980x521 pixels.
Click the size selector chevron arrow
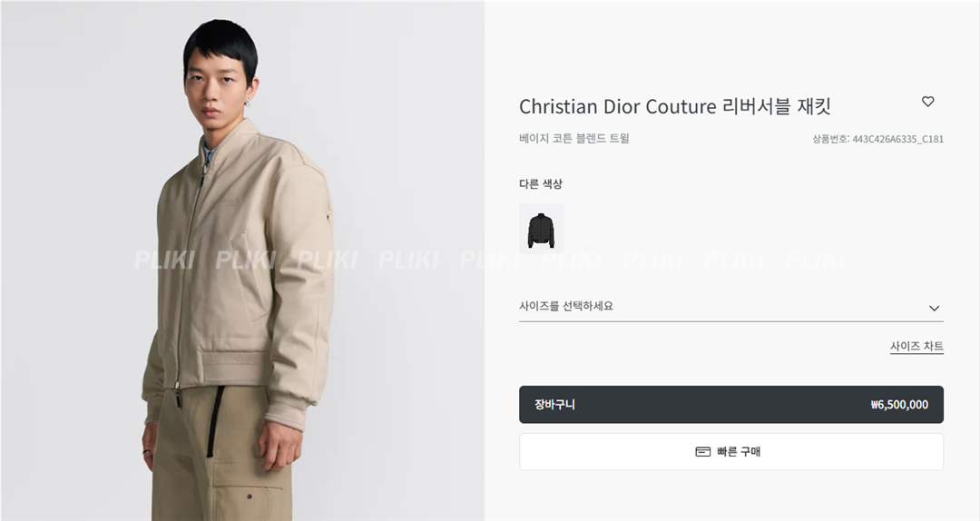coord(934,309)
